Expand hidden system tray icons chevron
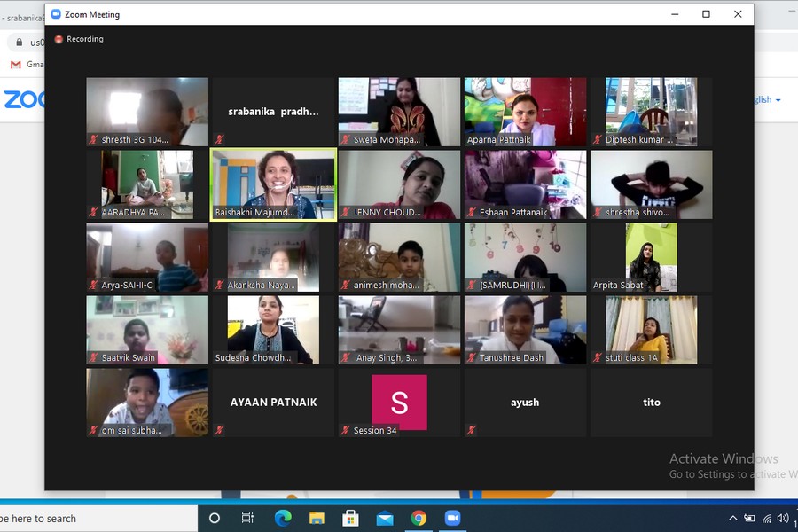 tap(733, 518)
